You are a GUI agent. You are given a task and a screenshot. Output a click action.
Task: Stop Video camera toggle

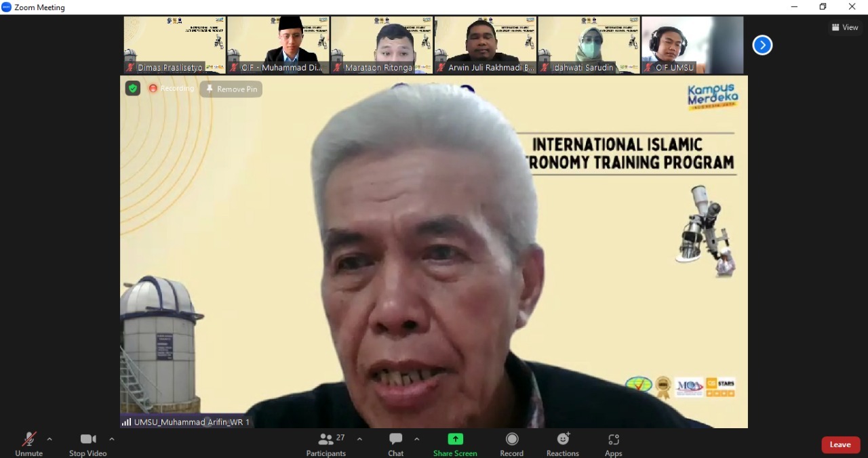[87, 444]
